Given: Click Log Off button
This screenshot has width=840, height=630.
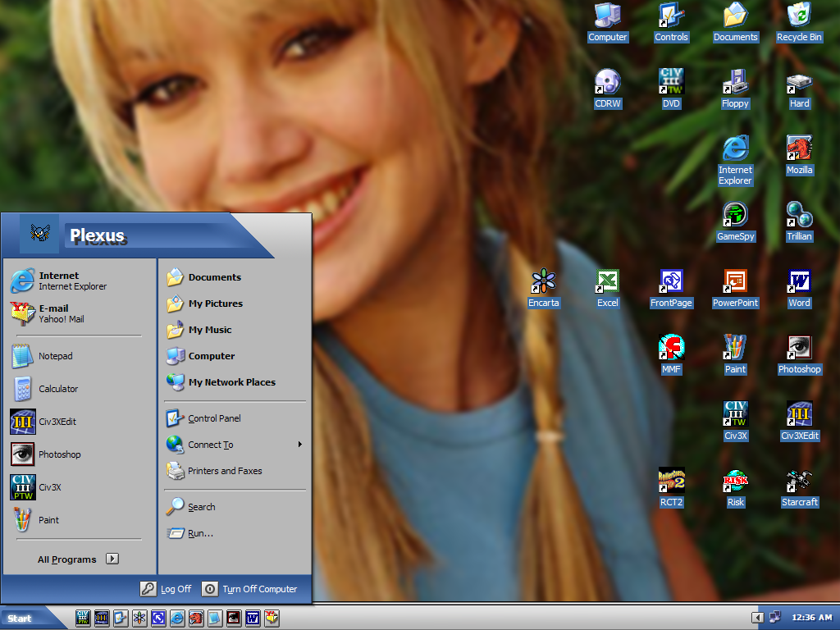Looking at the screenshot, I should pyautogui.click(x=166, y=589).
